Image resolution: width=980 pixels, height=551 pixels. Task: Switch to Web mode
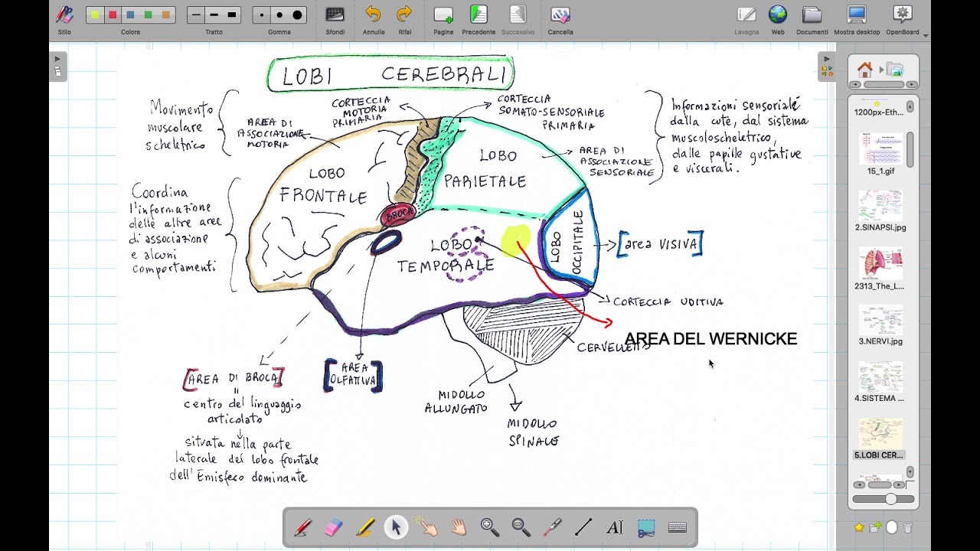778,20
